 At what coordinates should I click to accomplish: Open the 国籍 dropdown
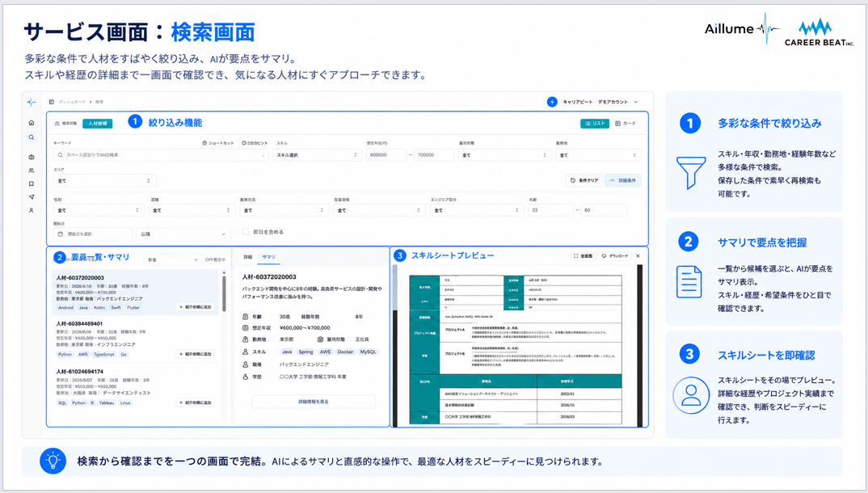pos(192,210)
